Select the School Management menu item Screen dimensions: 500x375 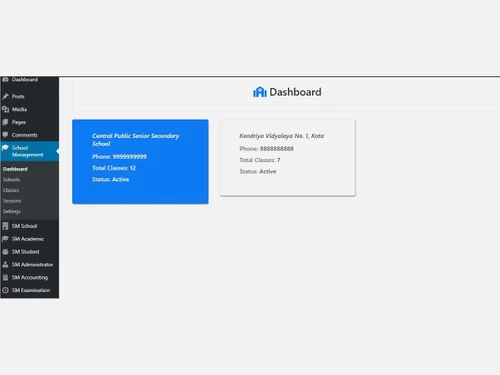(x=29, y=151)
